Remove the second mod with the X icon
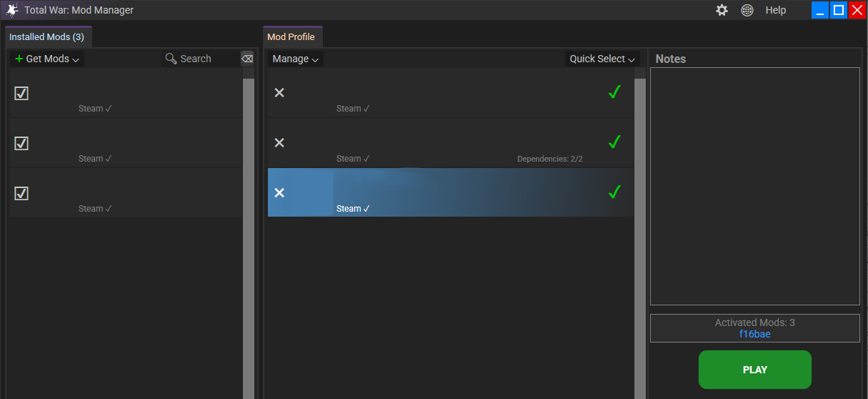The width and height of the screenshot is (868, 399). pyautogui.click(x=279, y=143)
